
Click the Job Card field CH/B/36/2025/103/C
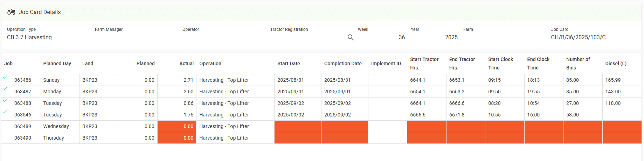click(593, 38)
